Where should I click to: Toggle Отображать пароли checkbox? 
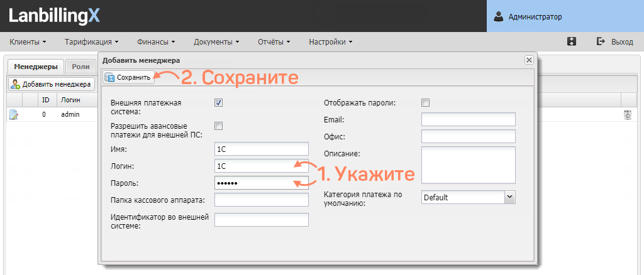click(x=425, y=103)
